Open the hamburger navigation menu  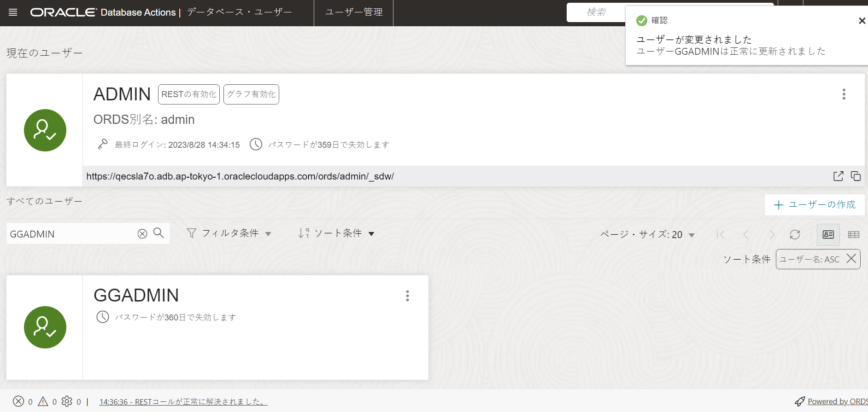(x=13, y=12)
